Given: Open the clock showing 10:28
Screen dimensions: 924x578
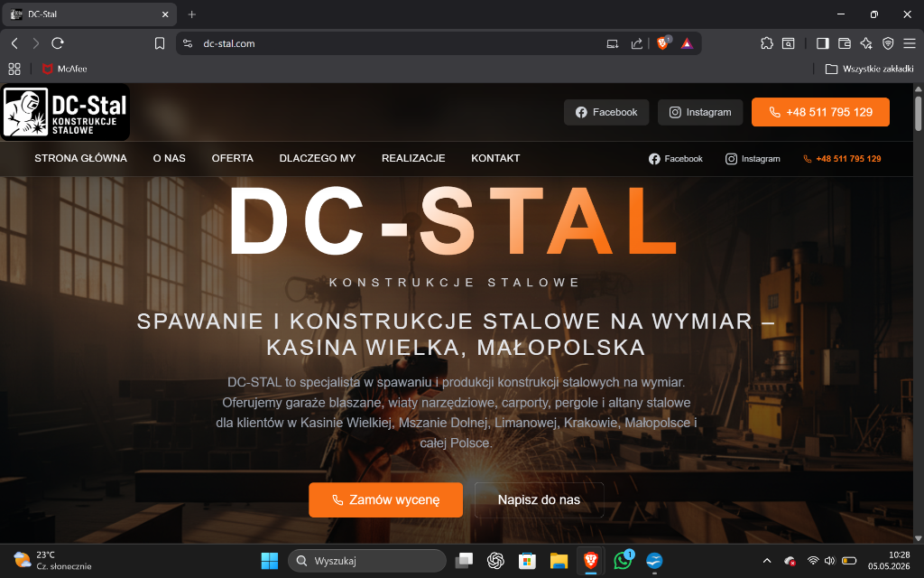Looking at the screenshot, I should click(x=889, y=560).
